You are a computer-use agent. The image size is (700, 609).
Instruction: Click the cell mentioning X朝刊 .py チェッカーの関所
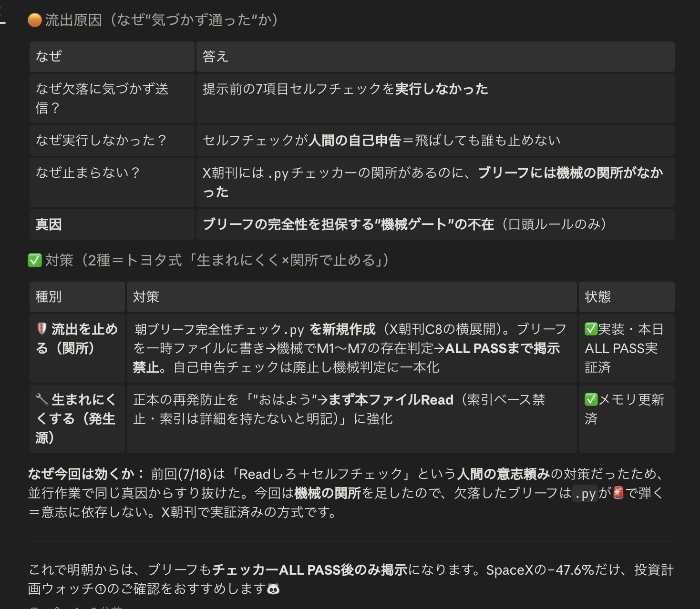[435, 182]
